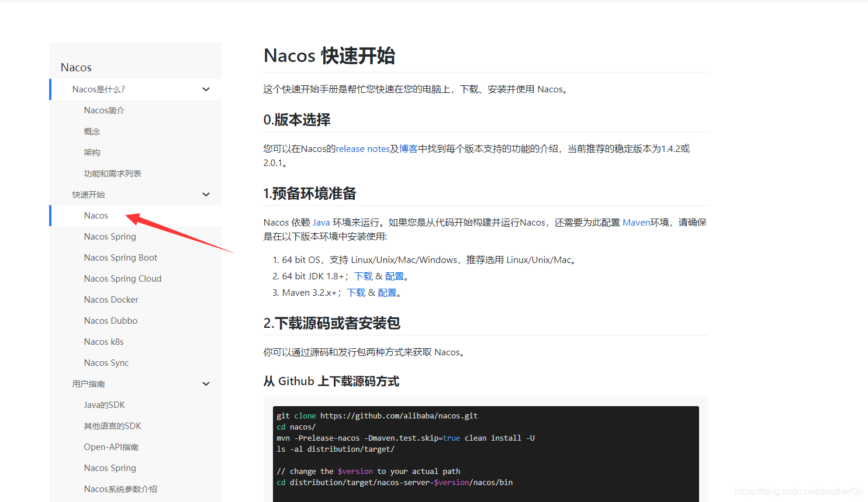This screenshot has height=502, width=868.
Task: Click the ls -al distribution/target/ line
Action: [336, 449]
